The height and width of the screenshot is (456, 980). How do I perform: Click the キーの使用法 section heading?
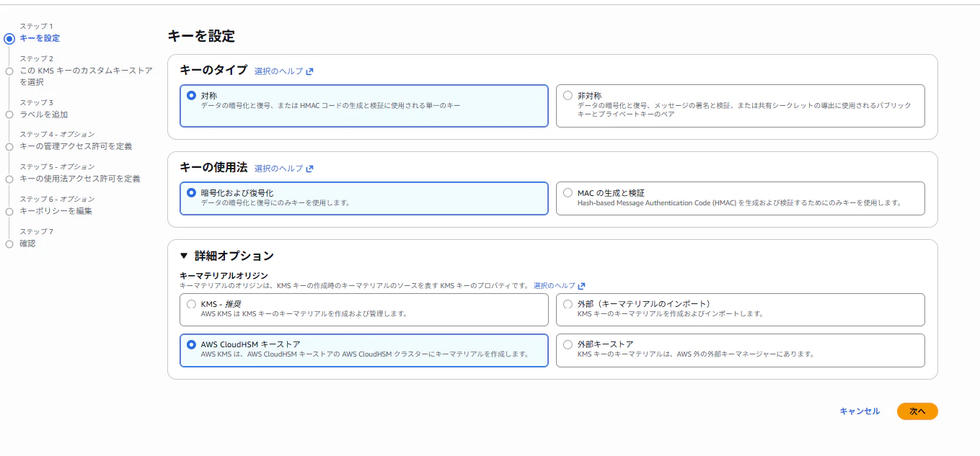213,168
